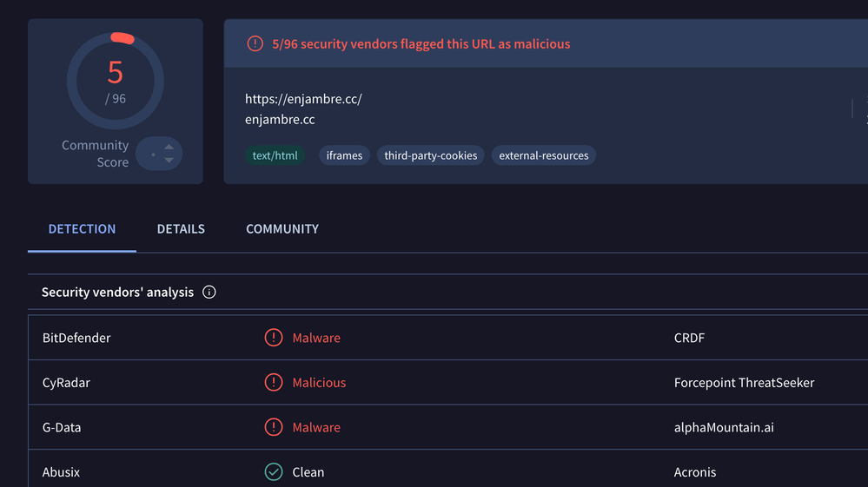Downvote the community score with down arrow
868x487 pixels.
click(169, 161)
